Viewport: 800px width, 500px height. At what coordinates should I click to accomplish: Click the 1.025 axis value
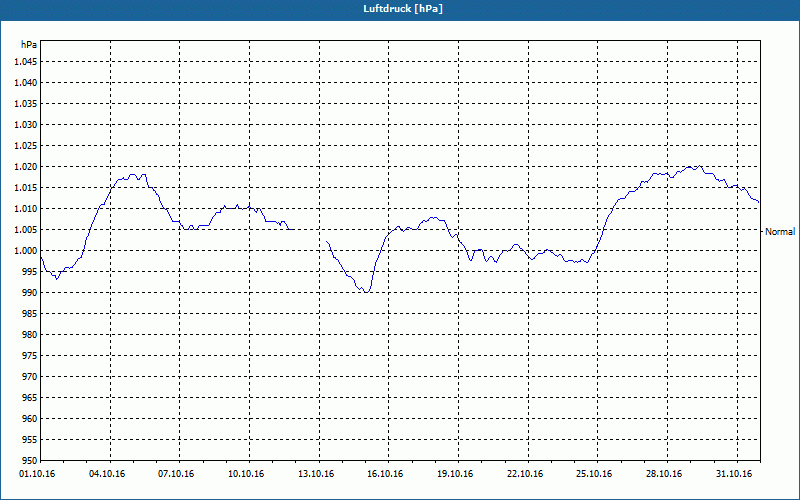(x=26, y=145)
